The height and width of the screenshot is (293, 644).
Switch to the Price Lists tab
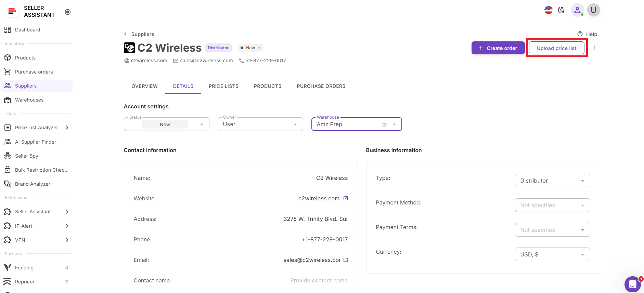(x=223, y=86)
